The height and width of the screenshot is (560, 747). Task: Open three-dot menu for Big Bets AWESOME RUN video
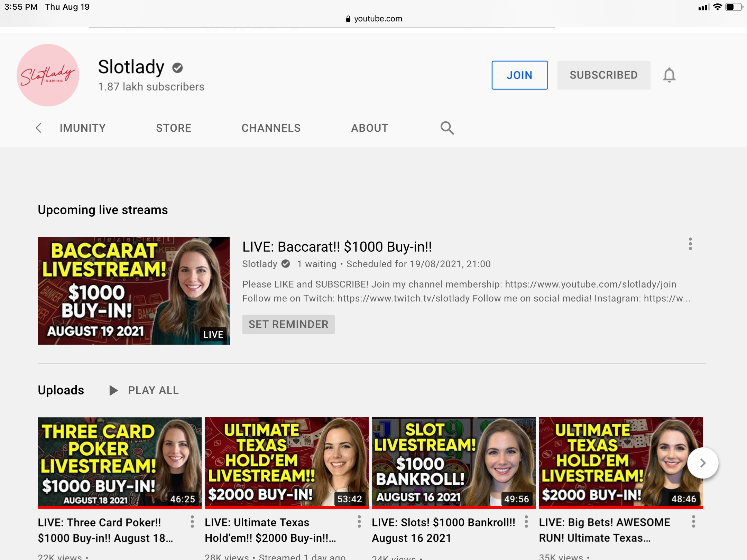pyautogui.click(x=693, y=522)
